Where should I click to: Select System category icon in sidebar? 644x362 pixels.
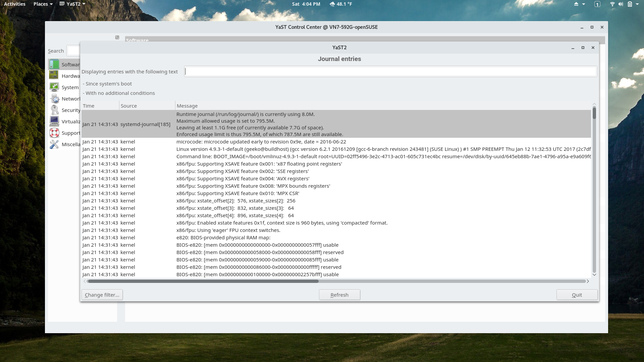pyautogui.click(x=54, y=87)
